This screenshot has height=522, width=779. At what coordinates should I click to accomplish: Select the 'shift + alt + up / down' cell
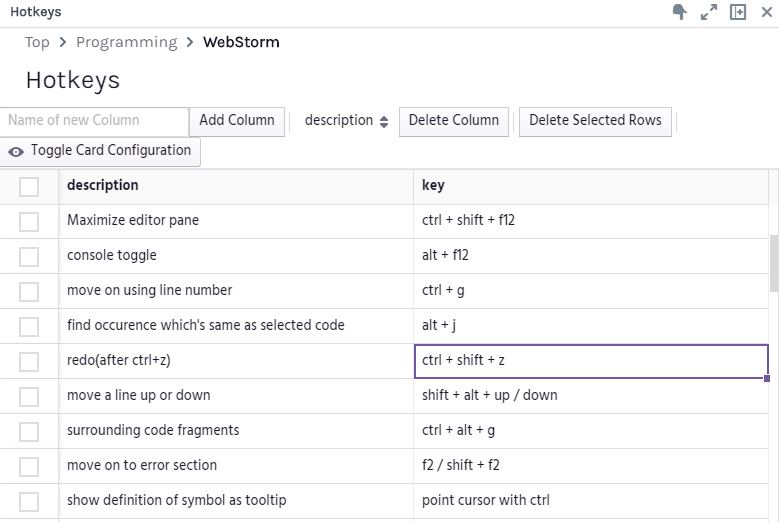click(591, 396)
